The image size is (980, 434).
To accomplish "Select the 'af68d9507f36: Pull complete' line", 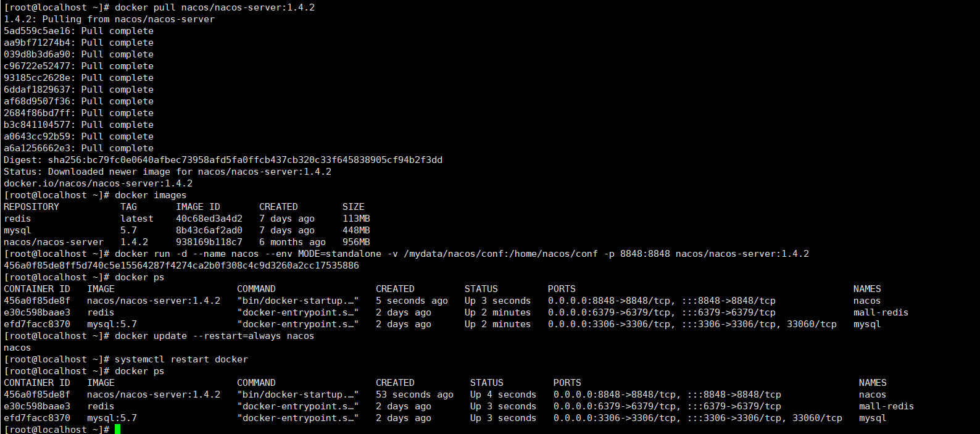I will (78, 101).
